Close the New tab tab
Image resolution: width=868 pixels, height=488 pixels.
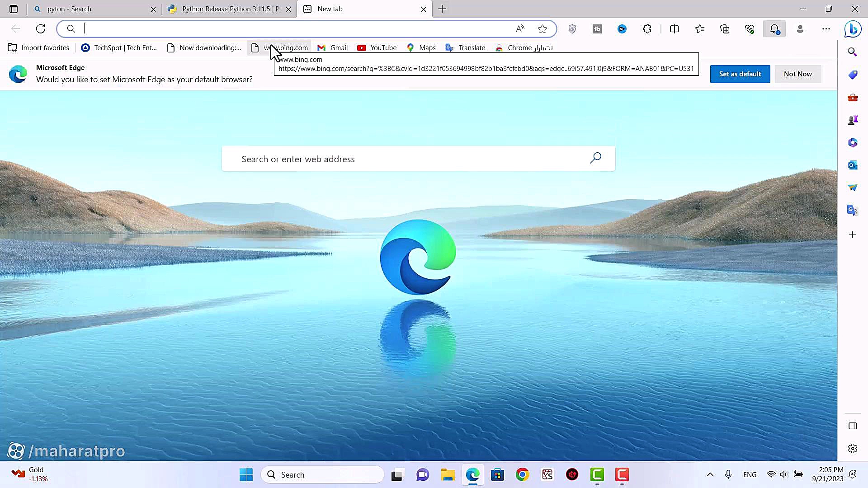tap(424, 9)
